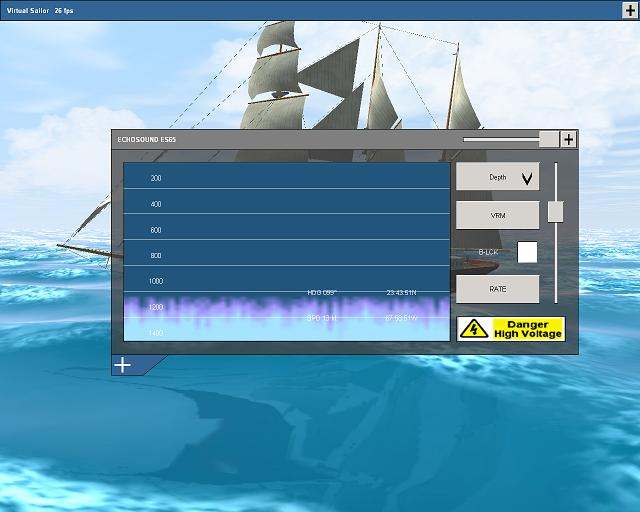Click the horizontal slider handle in panel header
The width and height of the screenshot is (640, 512).
click(x=548, y=139)
